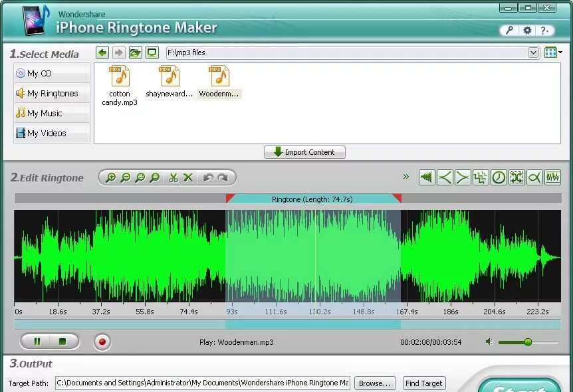Click the green X delete icon
Viewport: 573px width, 392px height.
pyautogui.click(x=188, y=178)
